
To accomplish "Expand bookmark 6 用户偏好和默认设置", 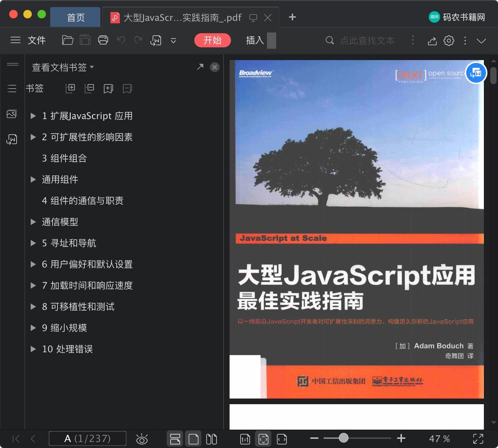I will (x=33, y=264).
